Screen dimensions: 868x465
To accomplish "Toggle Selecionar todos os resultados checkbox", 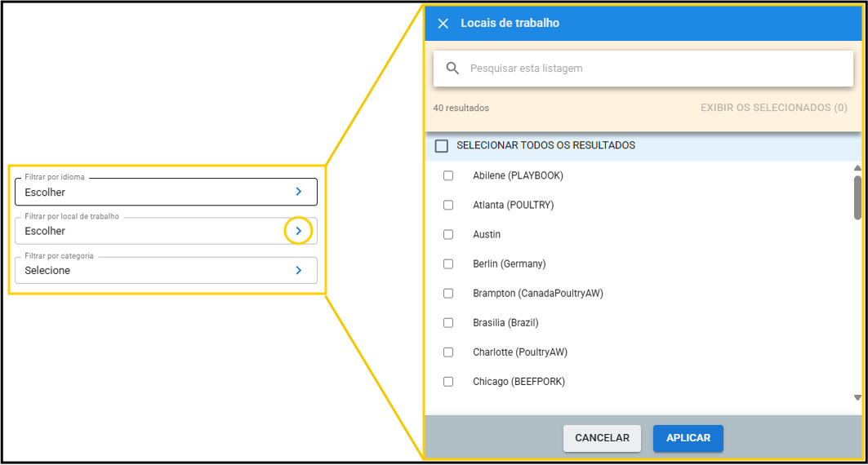I will coord(442,146).
